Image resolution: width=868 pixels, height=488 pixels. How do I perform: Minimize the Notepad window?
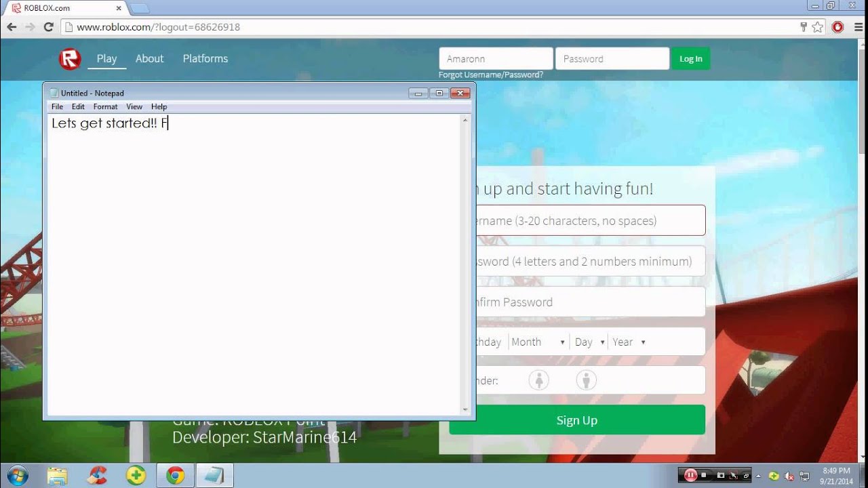418,93
